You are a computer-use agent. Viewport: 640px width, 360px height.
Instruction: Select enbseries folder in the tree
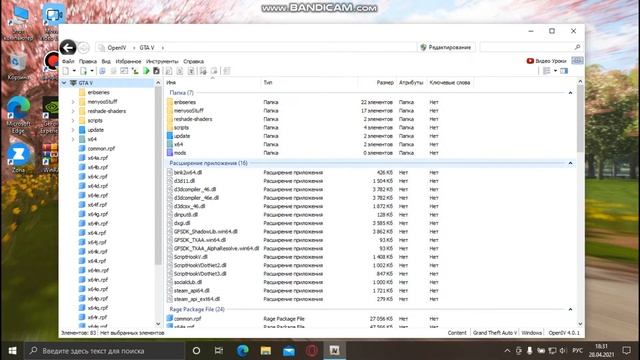(98, 92)
